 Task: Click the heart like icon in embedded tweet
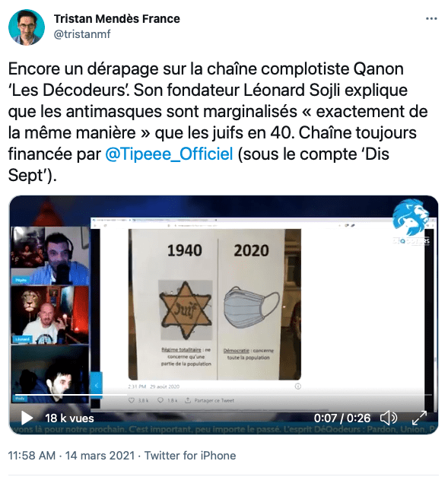point(132,400)
